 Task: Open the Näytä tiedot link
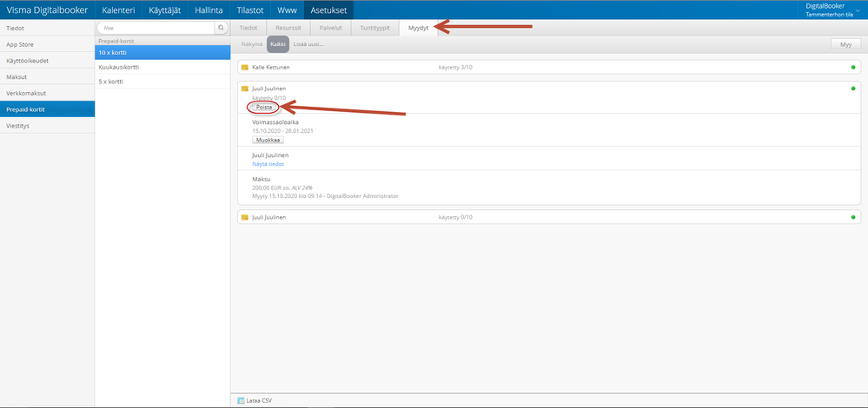[x=268, y=164]
